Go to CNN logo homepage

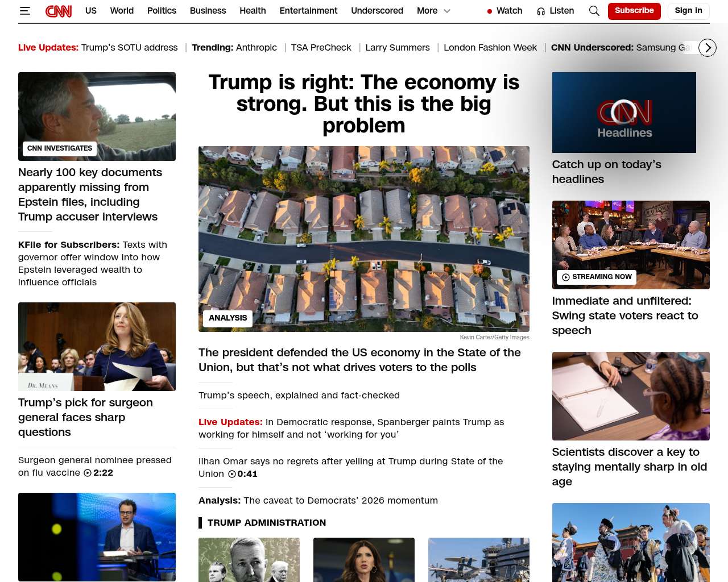59,11
